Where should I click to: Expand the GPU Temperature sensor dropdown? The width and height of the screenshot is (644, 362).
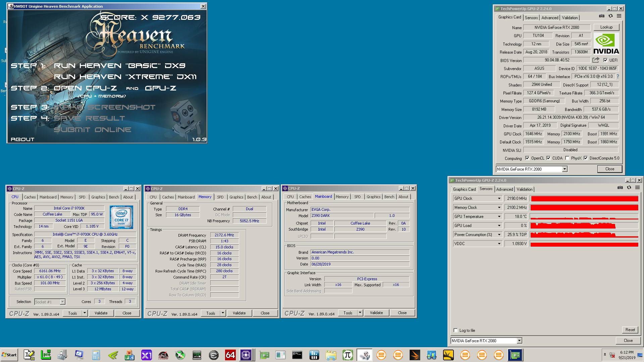pyautogui.click(x=499, y=217)
